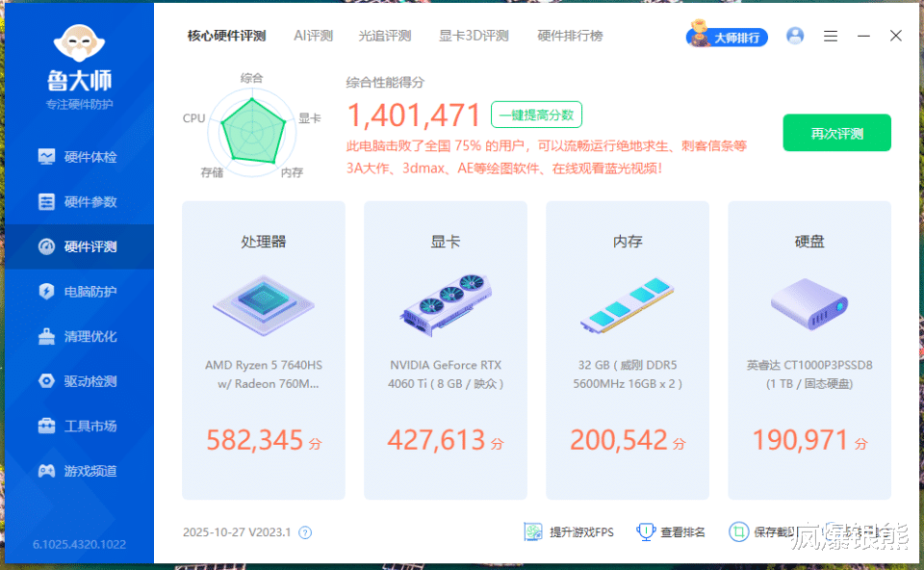Screen dimensions: 924x570
Task: Click the pentagon radar chart
Action: click(x=253, y=132)
